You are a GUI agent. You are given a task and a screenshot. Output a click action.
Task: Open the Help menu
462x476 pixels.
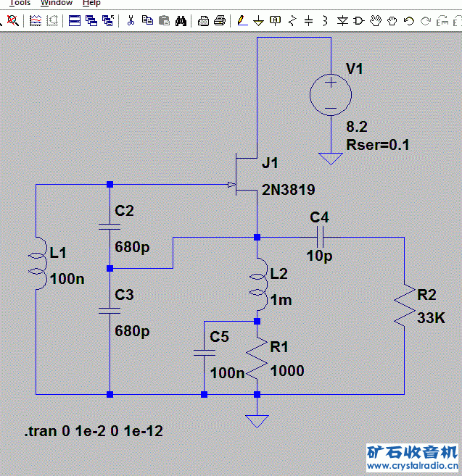coord(91,3)
